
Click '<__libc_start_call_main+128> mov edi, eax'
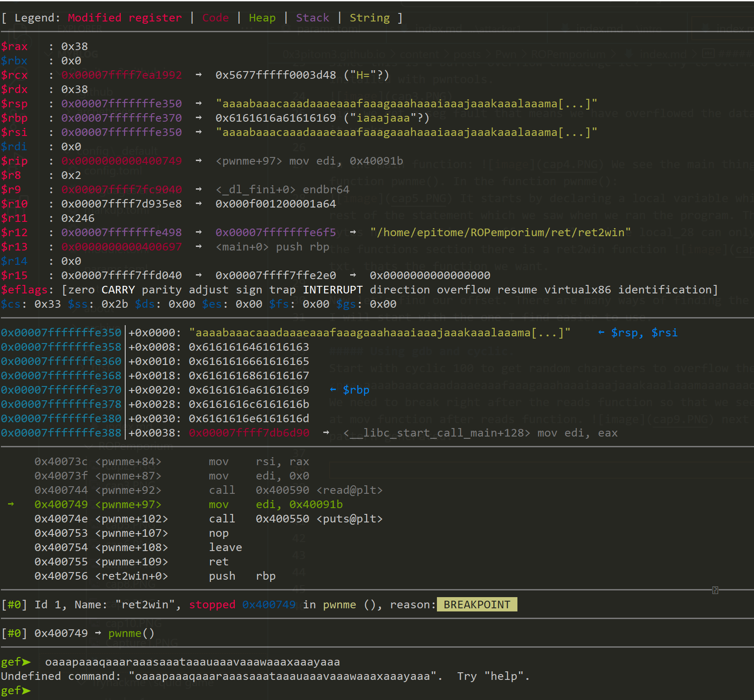[x=480, y=433]
